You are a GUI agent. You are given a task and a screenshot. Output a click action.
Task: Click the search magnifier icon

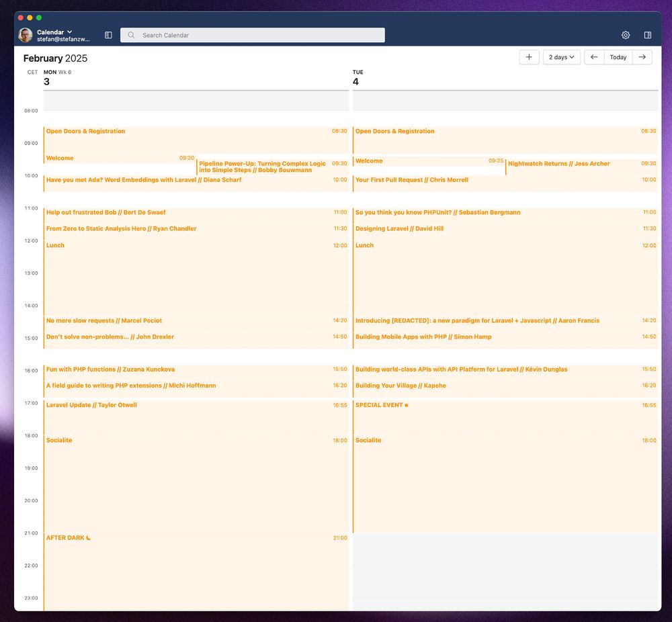point(131,35)
